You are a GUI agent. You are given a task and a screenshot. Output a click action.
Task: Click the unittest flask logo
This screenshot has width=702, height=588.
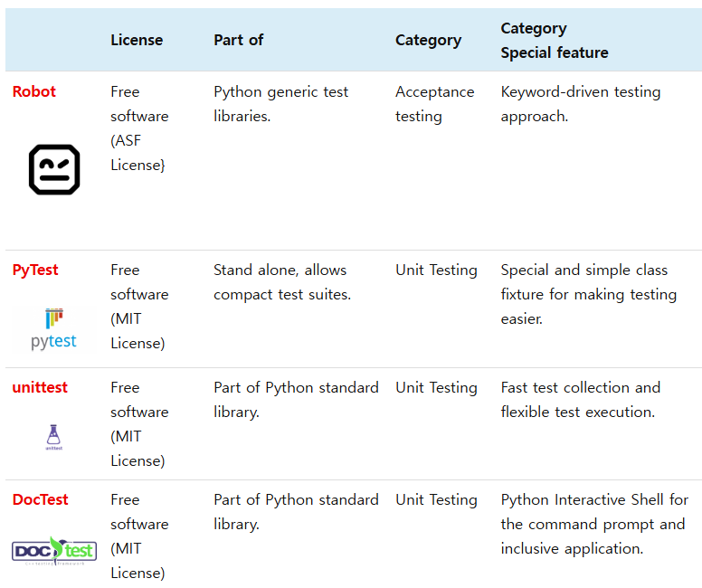[x=53, y=438]
